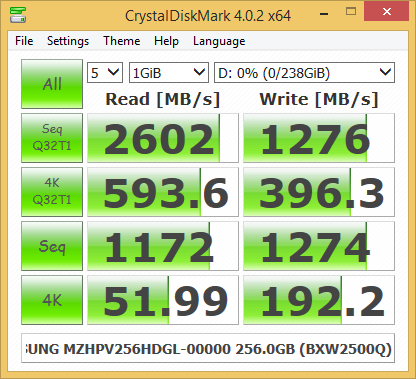Viewport: 416px width, 379px height.
Task: Run the 4K Q32T1 benchmark
Action: click(x=52, y=192)
